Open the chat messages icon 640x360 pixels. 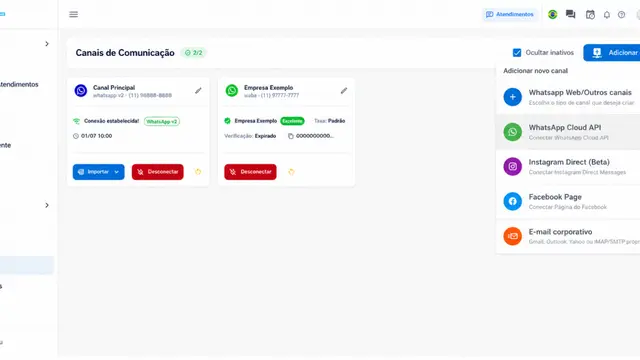[x=571, y=14]
